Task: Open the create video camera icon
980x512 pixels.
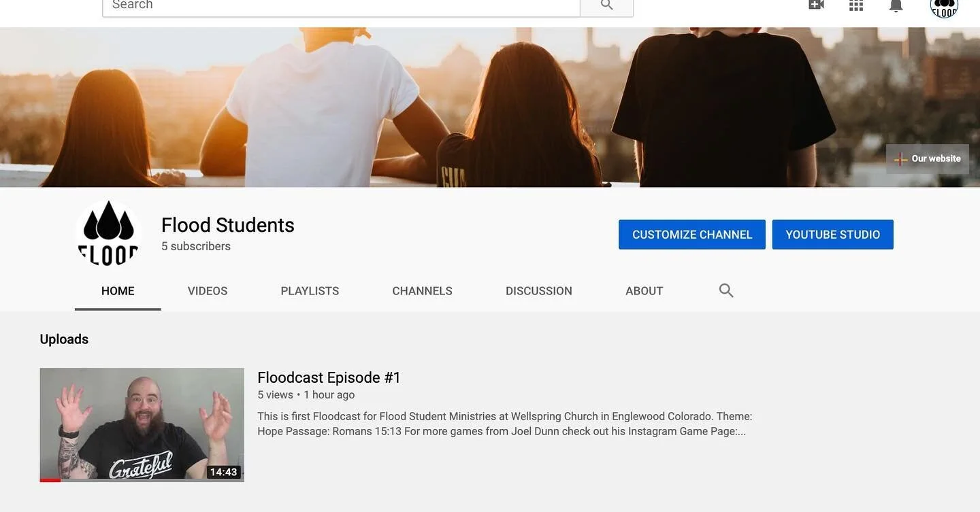Action: 816,5
